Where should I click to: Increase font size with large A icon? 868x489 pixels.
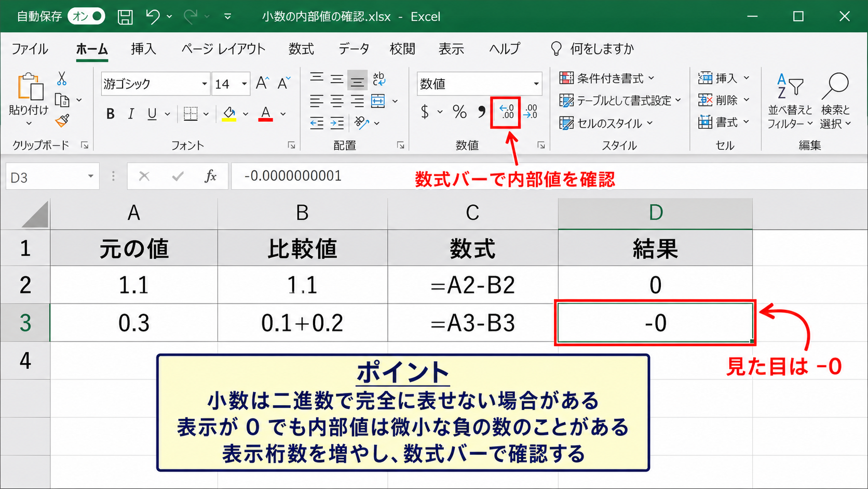(x=262, y=83)
